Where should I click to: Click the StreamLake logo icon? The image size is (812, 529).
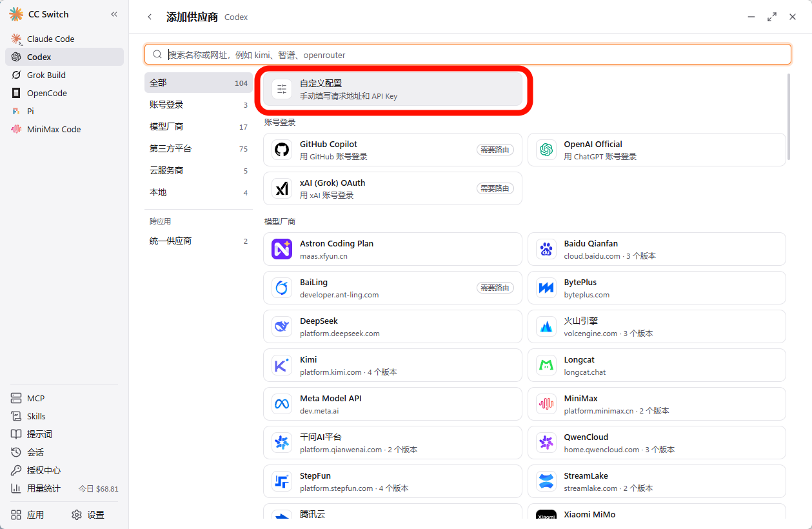coord(546,481)
